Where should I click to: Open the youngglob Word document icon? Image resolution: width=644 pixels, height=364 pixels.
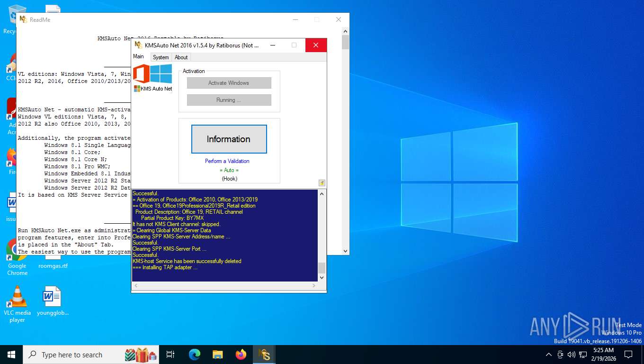click(52, 300)
